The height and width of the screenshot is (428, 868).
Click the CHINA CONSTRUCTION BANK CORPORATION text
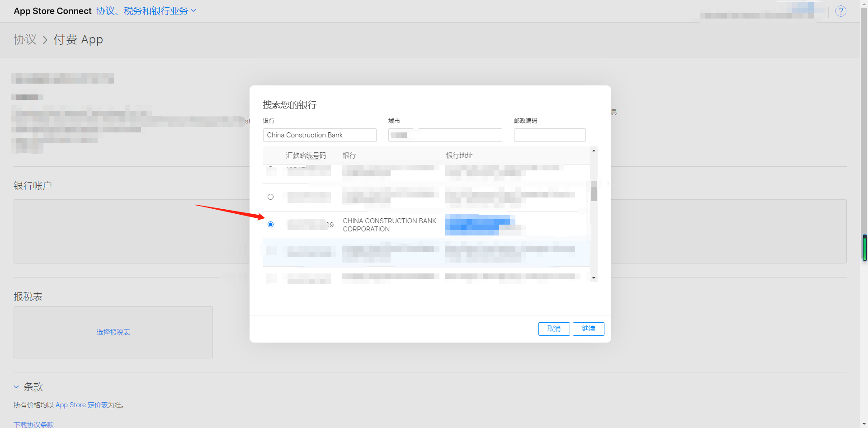tap(389, 225)
